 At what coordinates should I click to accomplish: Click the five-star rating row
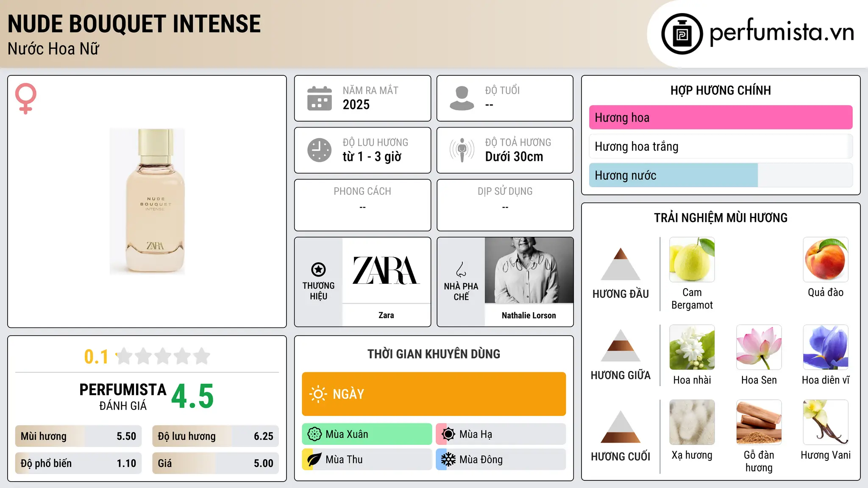tap(163, 356)
